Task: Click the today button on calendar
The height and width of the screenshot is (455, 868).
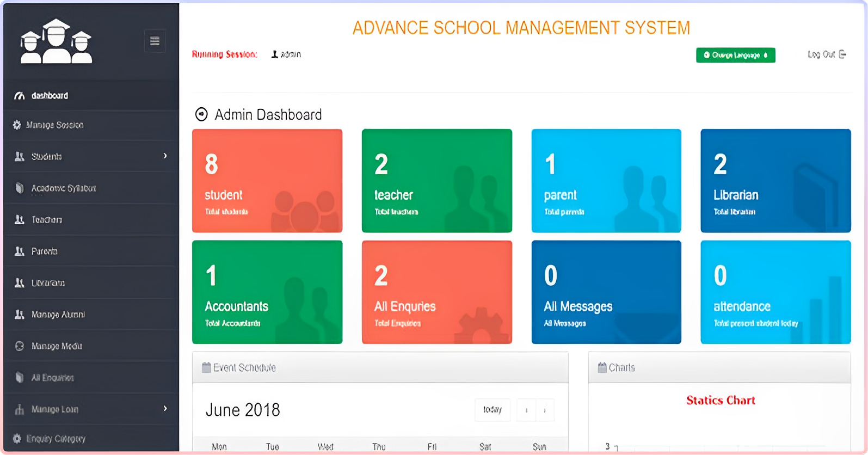Action: pos(492,410)
